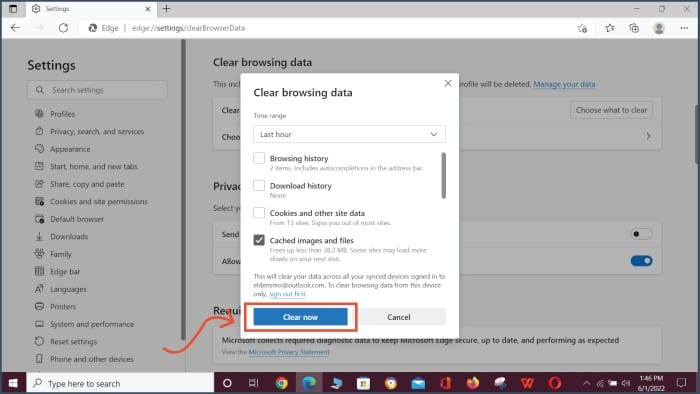Open Edge bar settings
The height and width of the screenshot is (394, 700).
tap(65, 271)
